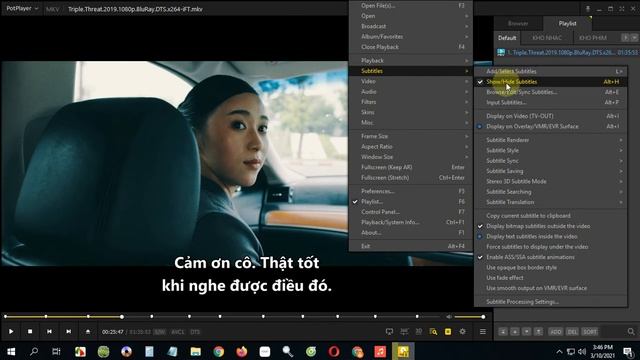The height and width of the screenshot is (360, 640).
Task: Open the yellow subtitle search icon
Action: [433, 331]
